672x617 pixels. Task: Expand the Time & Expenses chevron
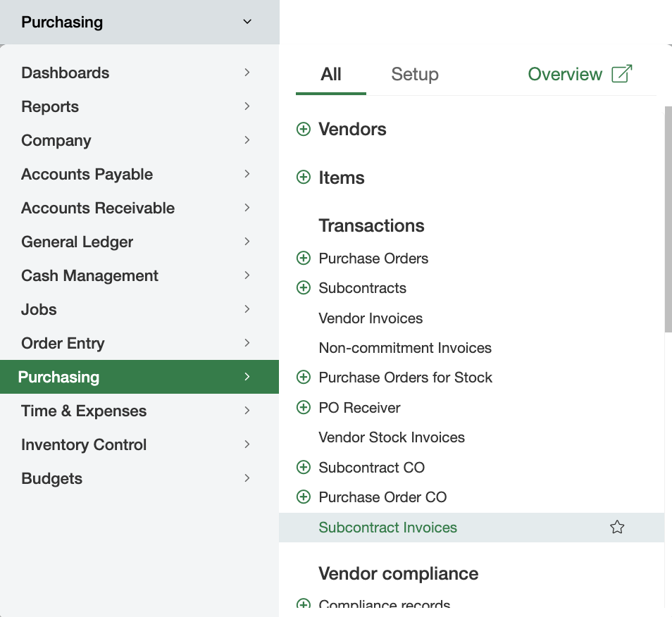(247, 411)
